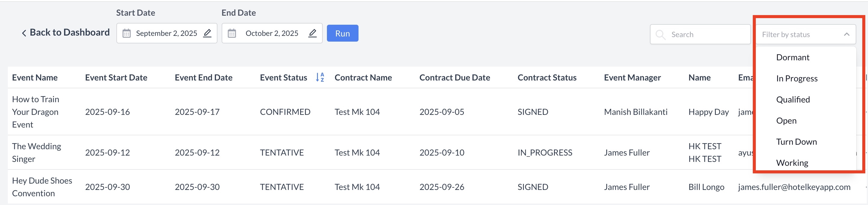Open the Start Date field September 2, 2025
Screen dimensions: 868x205
click(166, 33)
